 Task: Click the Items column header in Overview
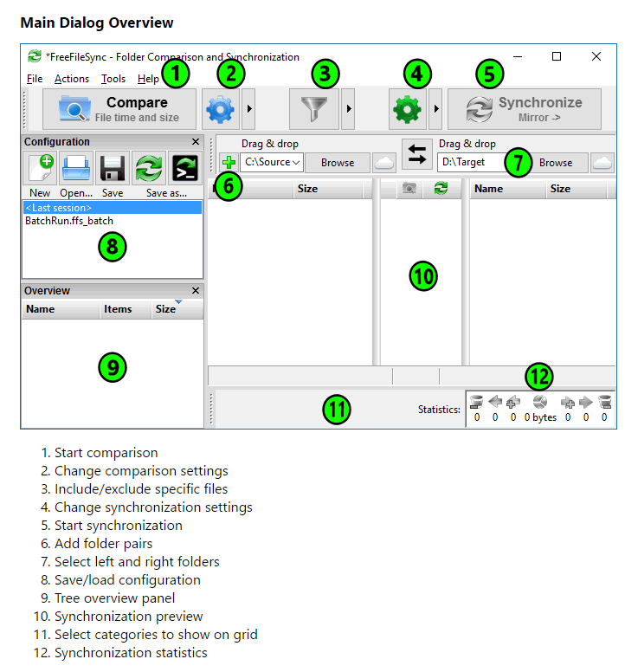coord(126,309)
